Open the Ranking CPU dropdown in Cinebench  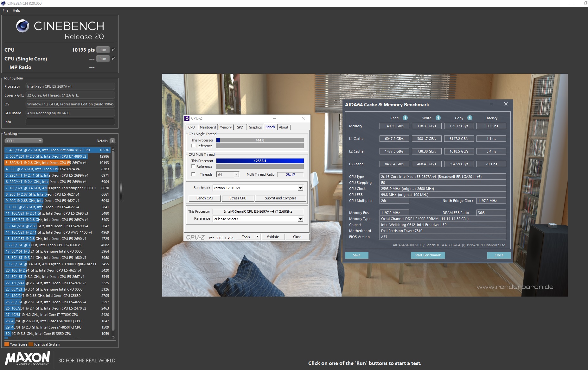coord(24,141)
